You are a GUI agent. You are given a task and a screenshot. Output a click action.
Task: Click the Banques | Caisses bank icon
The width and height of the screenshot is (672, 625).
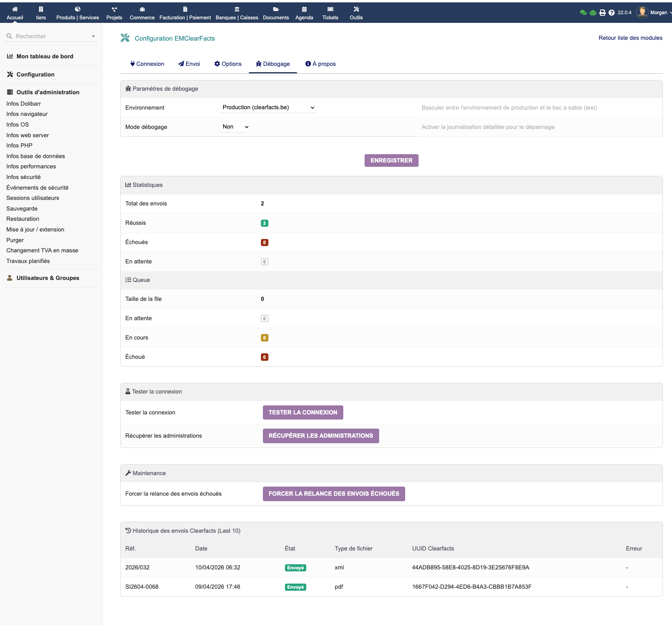(237, 9)
